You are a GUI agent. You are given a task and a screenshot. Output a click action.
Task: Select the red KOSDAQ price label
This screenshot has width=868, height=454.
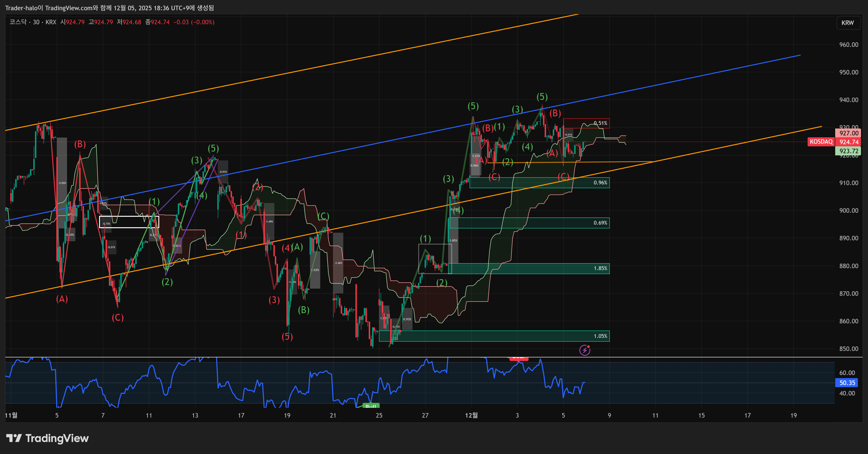(x=821, y=142)
